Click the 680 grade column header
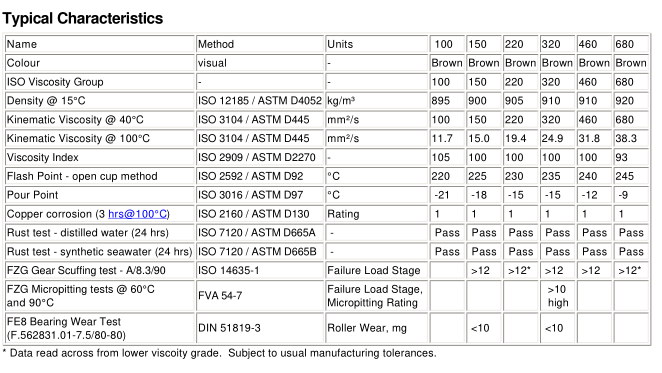 pos(631,44)
